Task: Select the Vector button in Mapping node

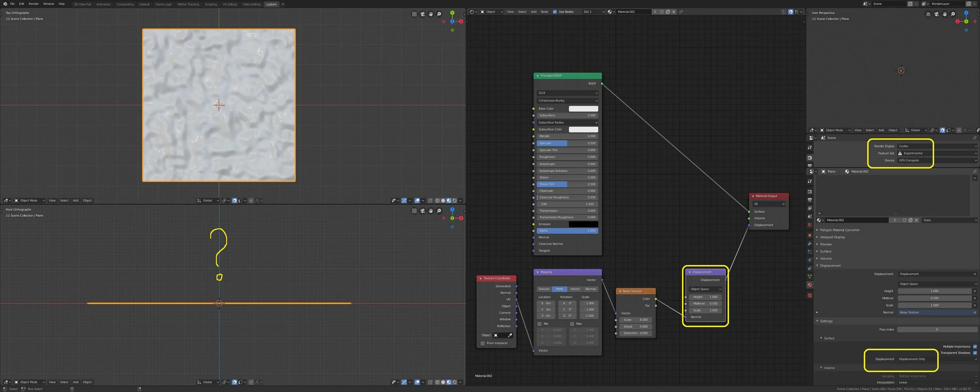Action: coord(575,289)
